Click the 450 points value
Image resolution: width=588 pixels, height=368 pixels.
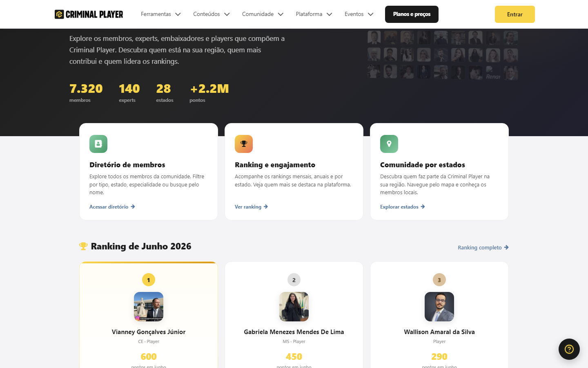[294, 357]
